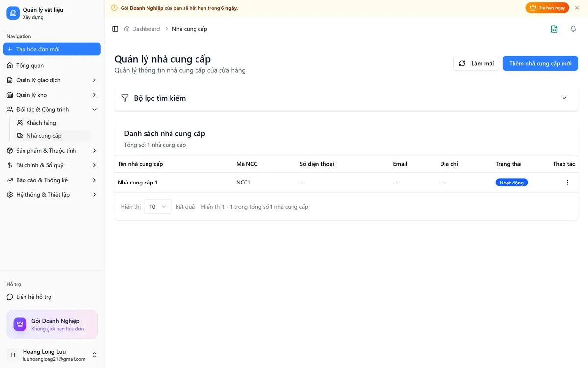
Task: Click the filter funnel icon
Action: point(125,98)
